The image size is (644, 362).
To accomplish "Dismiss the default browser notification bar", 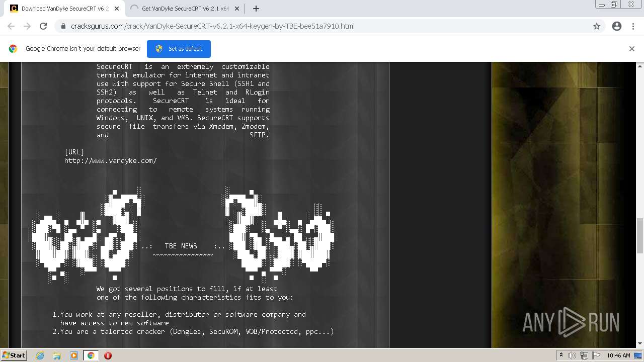I will 632,49.
